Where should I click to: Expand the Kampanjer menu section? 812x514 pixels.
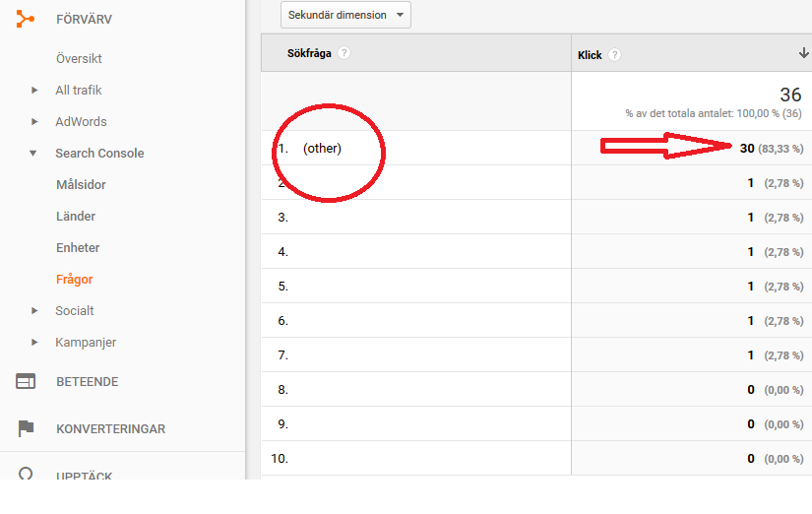tap(34, 343)
